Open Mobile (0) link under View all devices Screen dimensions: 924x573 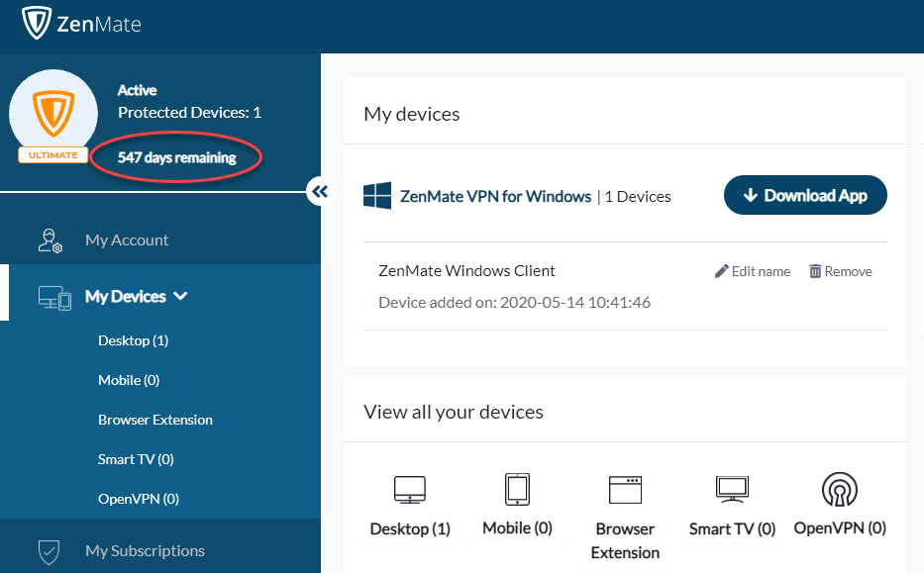point(517,528)
